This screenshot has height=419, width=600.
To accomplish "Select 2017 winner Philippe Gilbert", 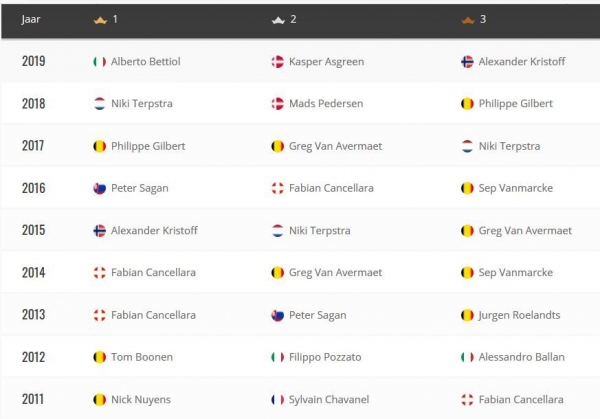I will pos(148,146).
